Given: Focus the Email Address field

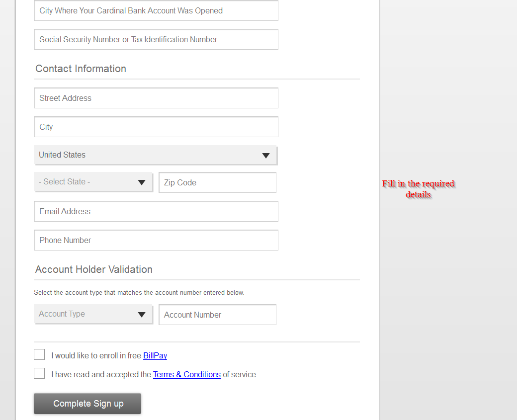Looking at the screenshot, I should pyautogui.click(x=156, y=212).
